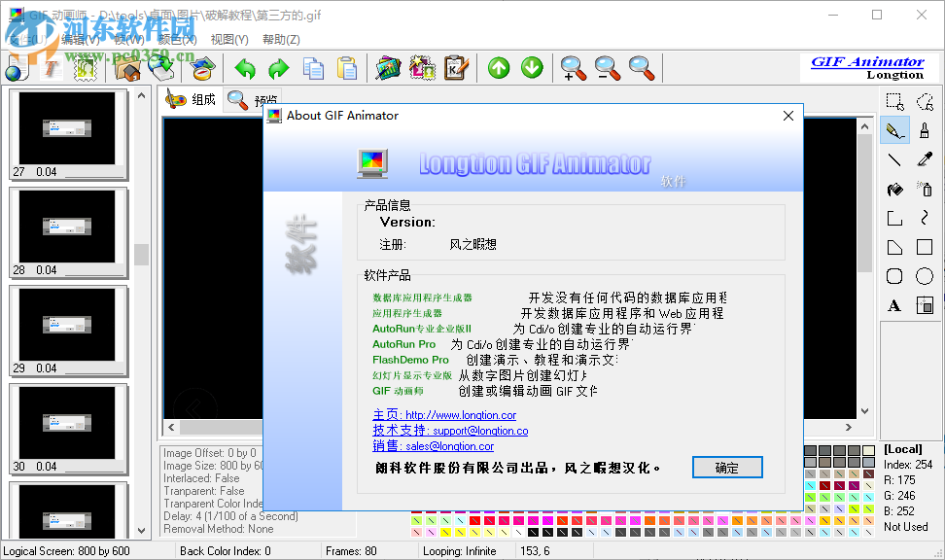945x560 pixels.
Task: Click the redo arrow on the toolbar
Action: tap(278, 69)
